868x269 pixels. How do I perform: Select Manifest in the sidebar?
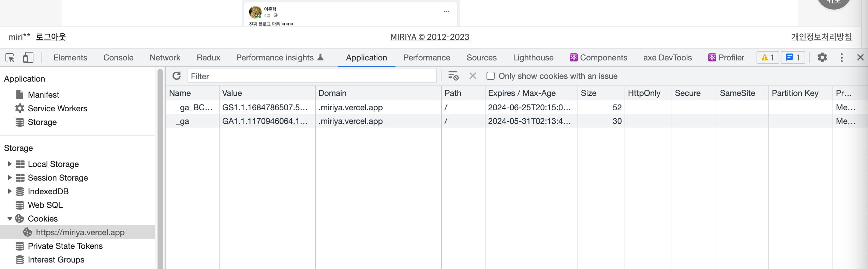44,95
